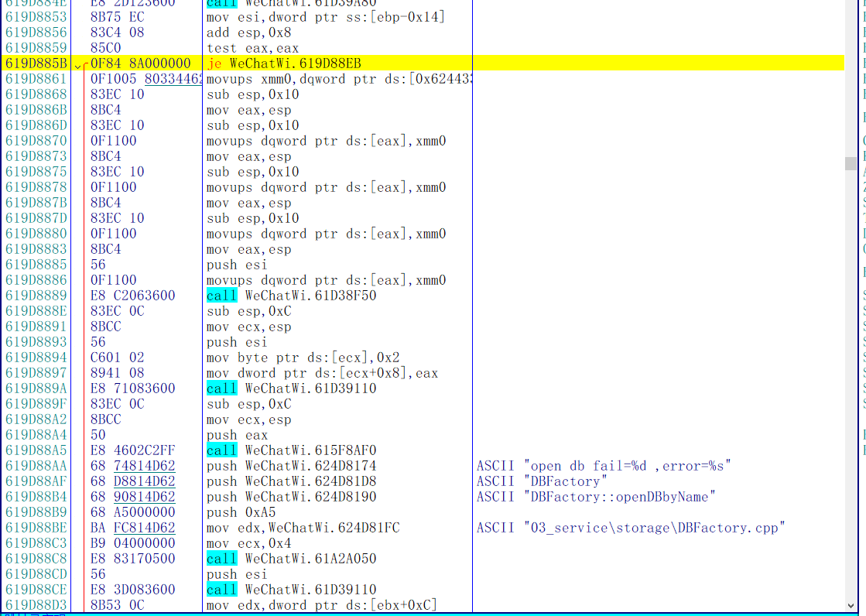This screenshot has width=866, height=616.
Task: Select comment ASCII "DBFactory::openDBbyName"
Action: [596, 497]
